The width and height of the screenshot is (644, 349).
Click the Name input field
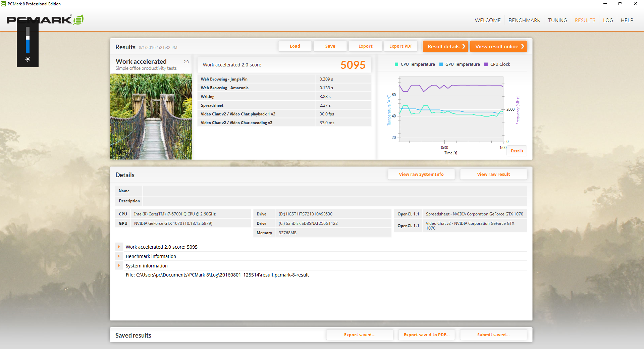(335, 191)
